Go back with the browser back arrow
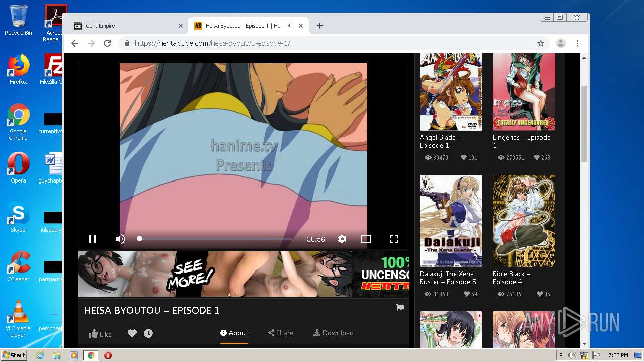 (75, 43)
